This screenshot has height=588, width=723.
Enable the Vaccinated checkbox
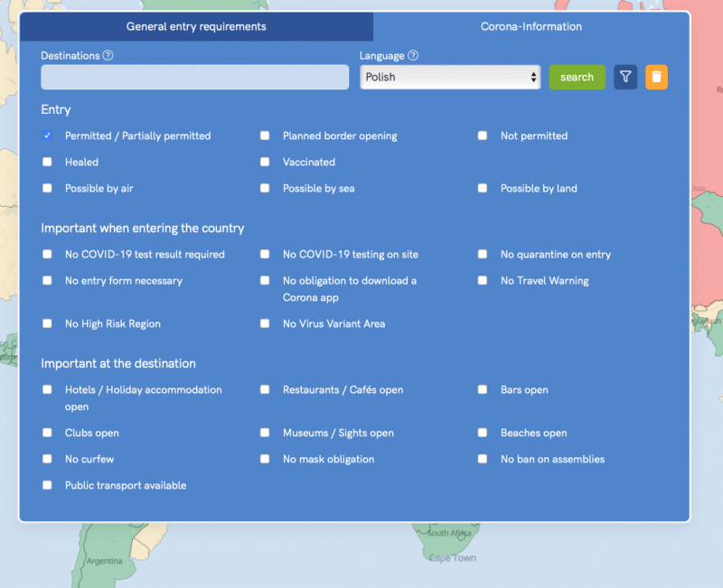265,162
